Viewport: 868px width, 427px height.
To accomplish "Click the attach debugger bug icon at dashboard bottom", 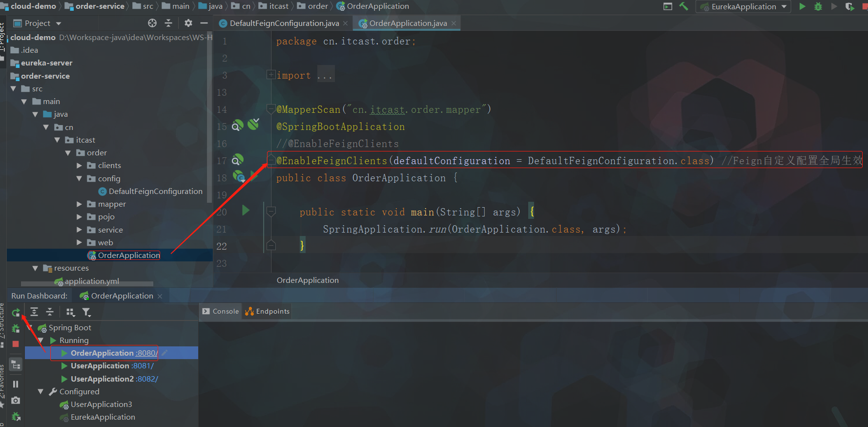I will 16,416.
